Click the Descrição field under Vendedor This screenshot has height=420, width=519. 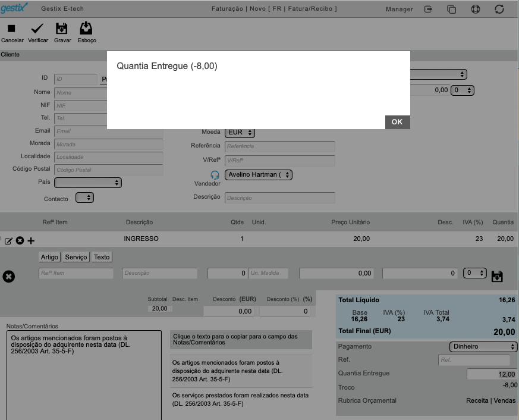(x=279, y=198)
